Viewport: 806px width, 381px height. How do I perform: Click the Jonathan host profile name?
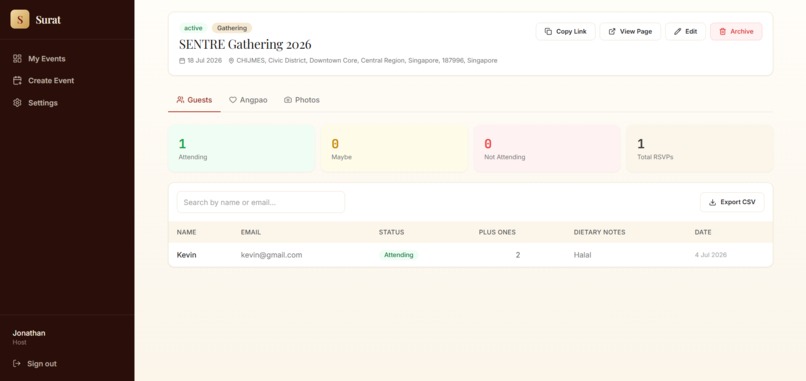pyautogui.click(x=29, y=333)
